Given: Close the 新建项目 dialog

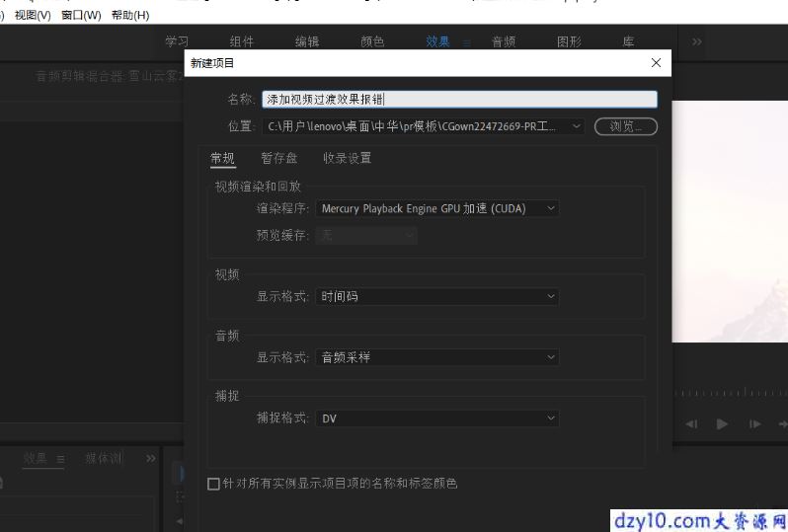Looking at the screenshot, I should coord(656,63).
